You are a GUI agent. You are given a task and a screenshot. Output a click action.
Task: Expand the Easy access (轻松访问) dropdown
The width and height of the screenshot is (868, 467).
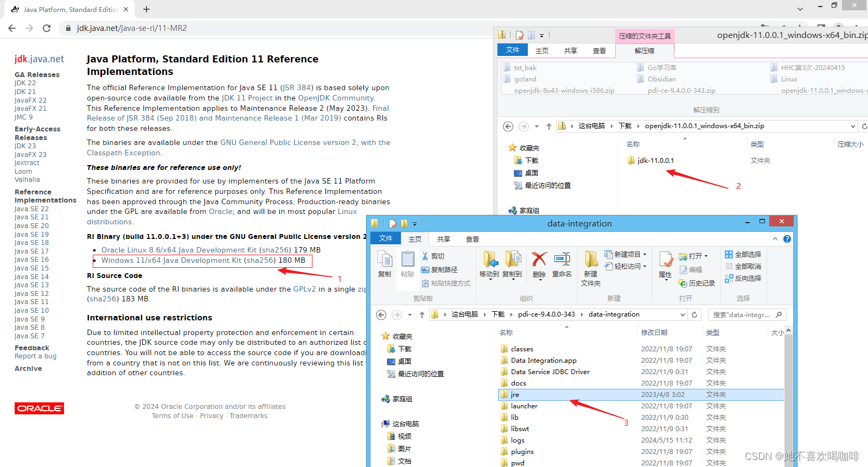tap(644, 266)
